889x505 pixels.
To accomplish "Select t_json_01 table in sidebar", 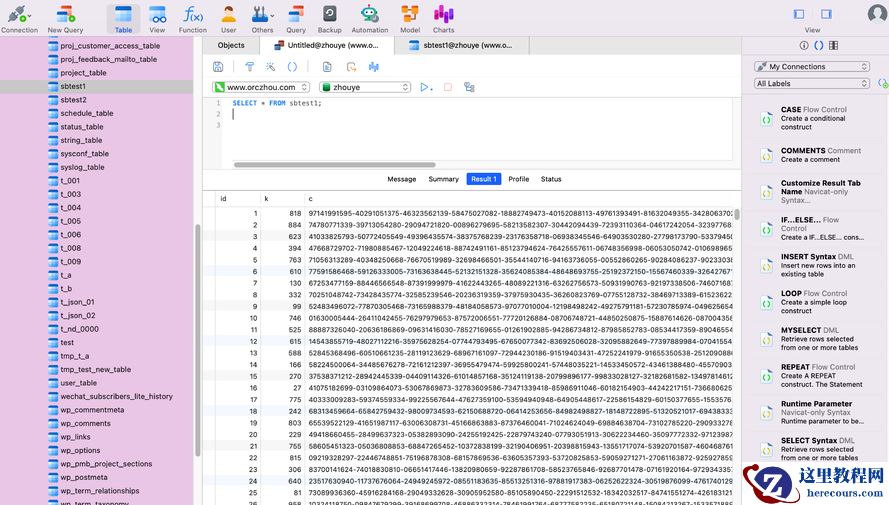I will click(x=96, y=302).
